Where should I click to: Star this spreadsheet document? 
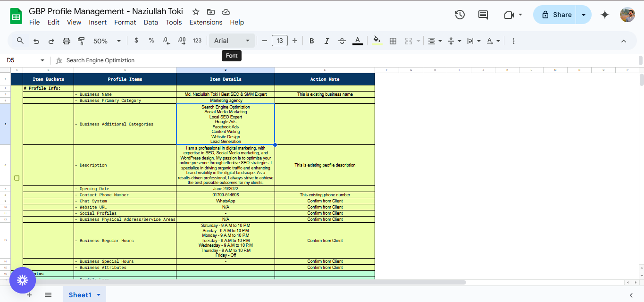coord(196,12)
